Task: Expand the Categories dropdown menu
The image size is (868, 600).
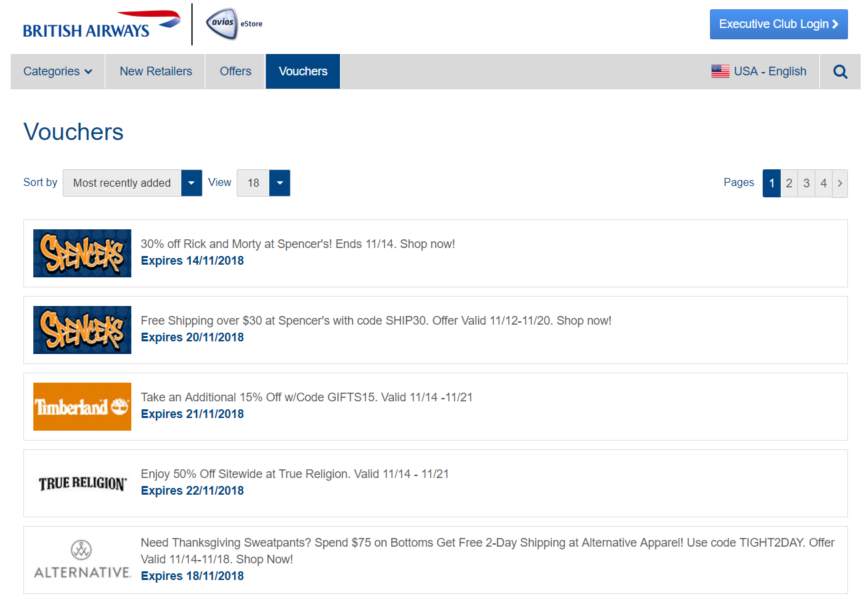Action: point(58,71)
